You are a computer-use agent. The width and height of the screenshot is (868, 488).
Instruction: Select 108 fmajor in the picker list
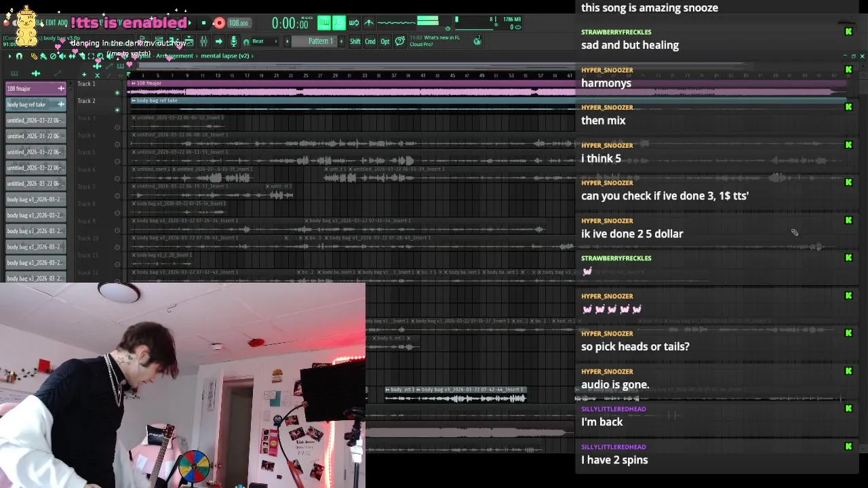35,89
